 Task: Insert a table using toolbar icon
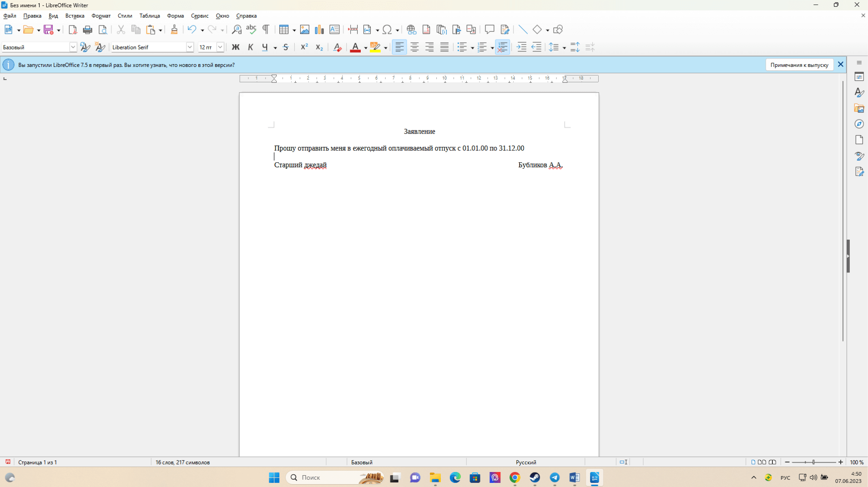[x=284, y=30]
